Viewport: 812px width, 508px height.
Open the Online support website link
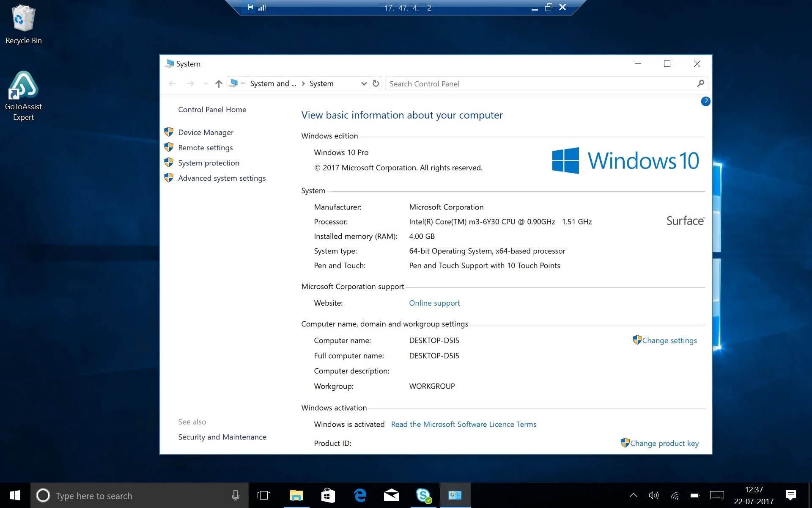pos(434,303)
